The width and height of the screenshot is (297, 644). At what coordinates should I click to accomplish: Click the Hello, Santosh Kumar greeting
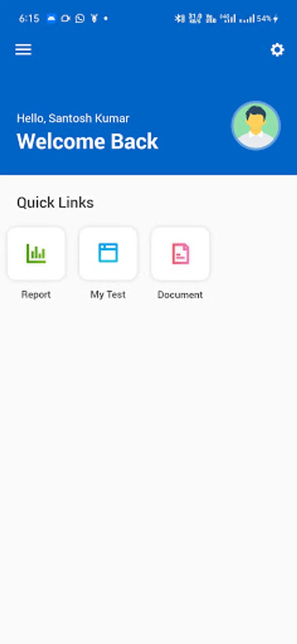[73, 118]
